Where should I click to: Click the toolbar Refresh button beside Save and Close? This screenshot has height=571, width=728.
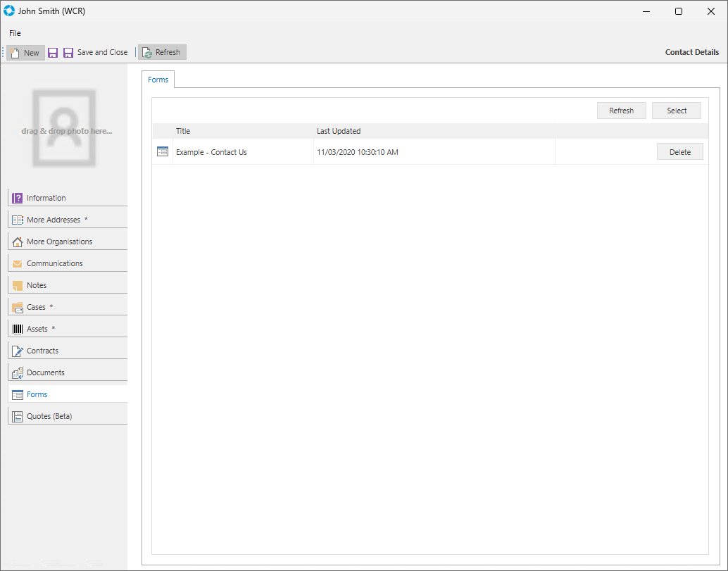point(162,53)
